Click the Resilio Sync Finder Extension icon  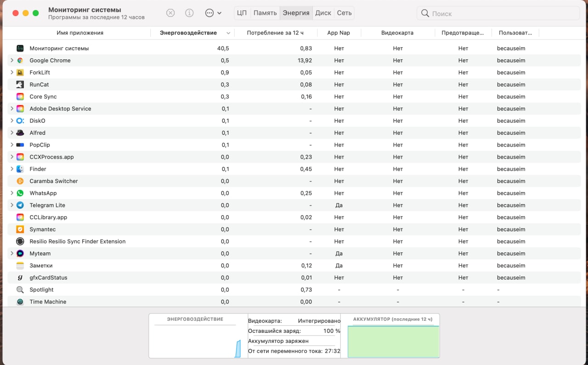click(20, 241)
